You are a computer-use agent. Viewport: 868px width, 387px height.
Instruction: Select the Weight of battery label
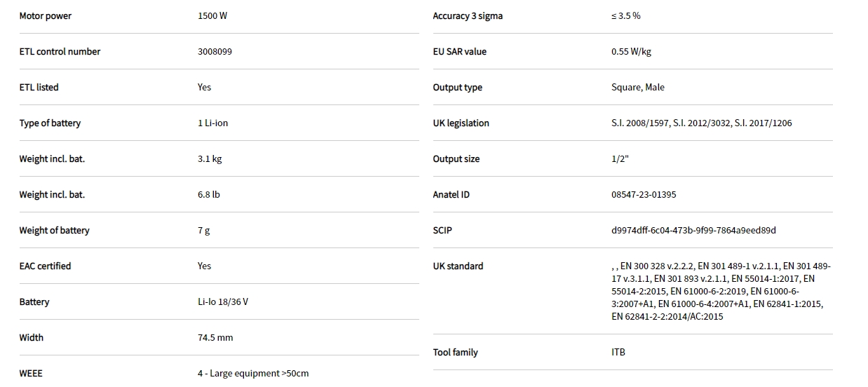coord(55,231)
